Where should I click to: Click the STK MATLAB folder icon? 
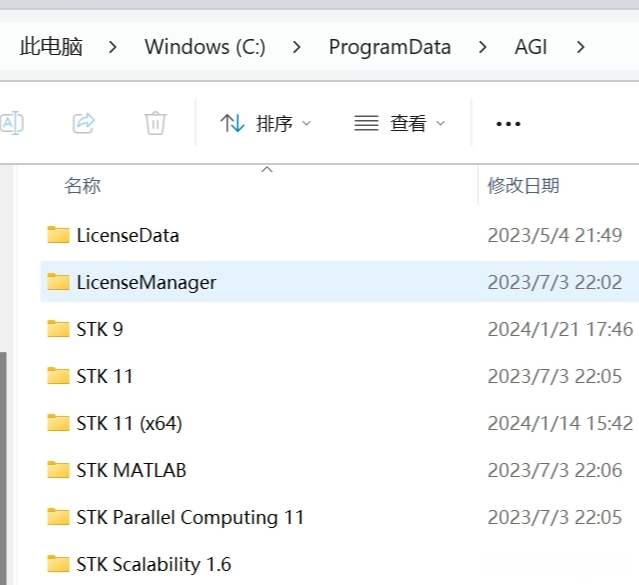tap(58, 470)
